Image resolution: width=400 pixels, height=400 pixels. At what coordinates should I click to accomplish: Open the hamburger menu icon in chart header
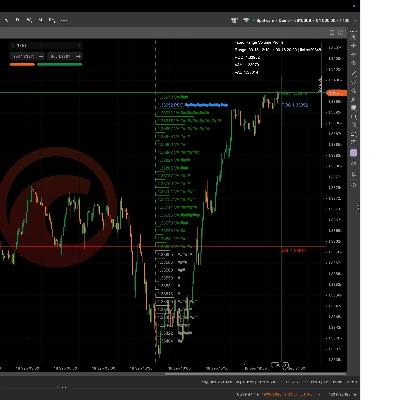click(x=332, y=32)
